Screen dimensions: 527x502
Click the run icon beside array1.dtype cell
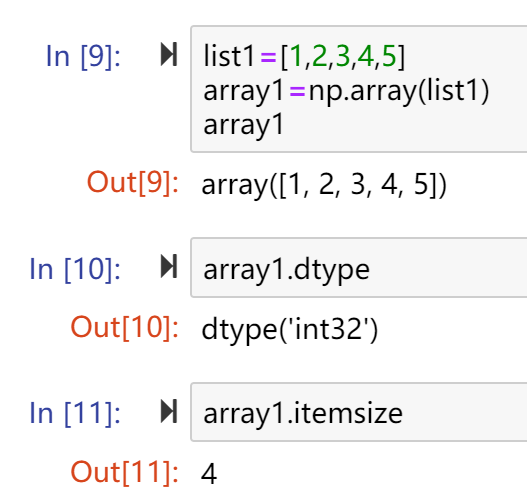pyautogui.click(x=169, y=266)
